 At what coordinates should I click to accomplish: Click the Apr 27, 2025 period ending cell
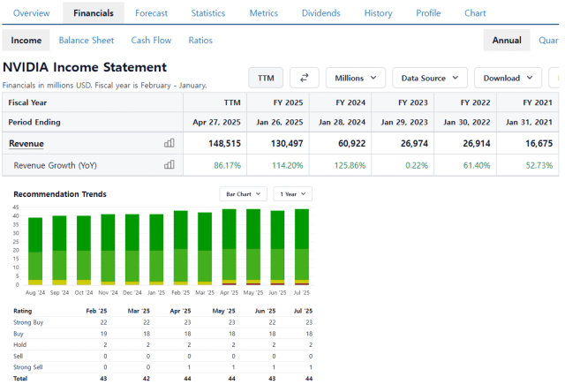(x=216, y=122)
